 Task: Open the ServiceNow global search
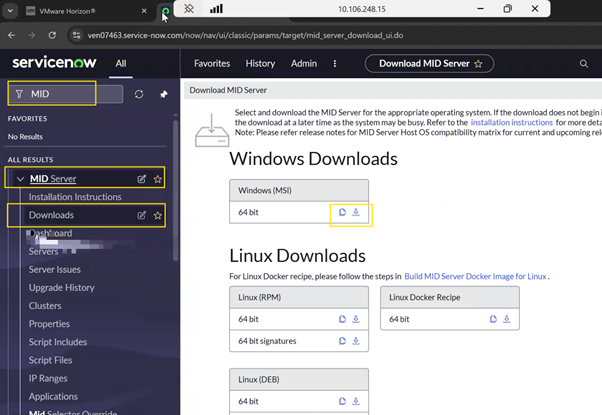(584, 64)
